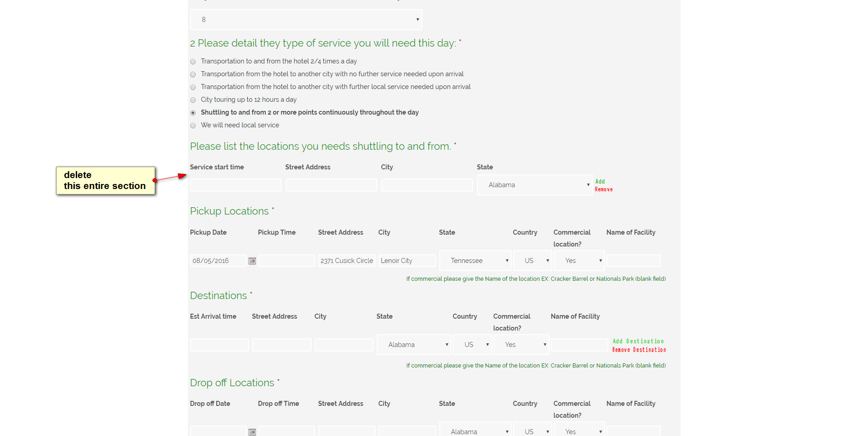868x436 pixels.
Task: Open the Drop off Date calendar icon
Action: 252,432
